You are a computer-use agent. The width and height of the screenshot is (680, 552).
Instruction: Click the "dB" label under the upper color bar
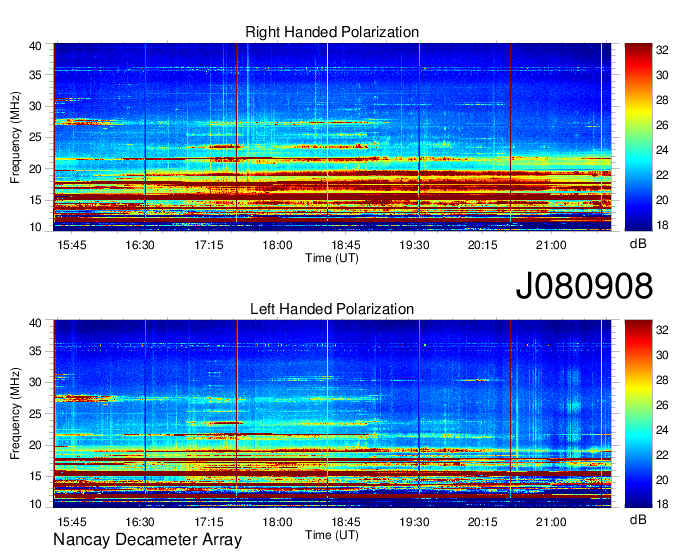638,244
